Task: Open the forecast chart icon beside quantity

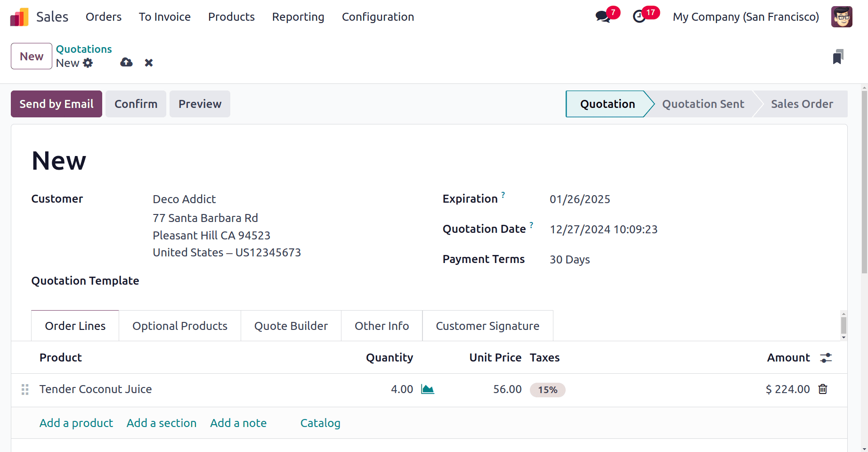Action: [428, 389]
